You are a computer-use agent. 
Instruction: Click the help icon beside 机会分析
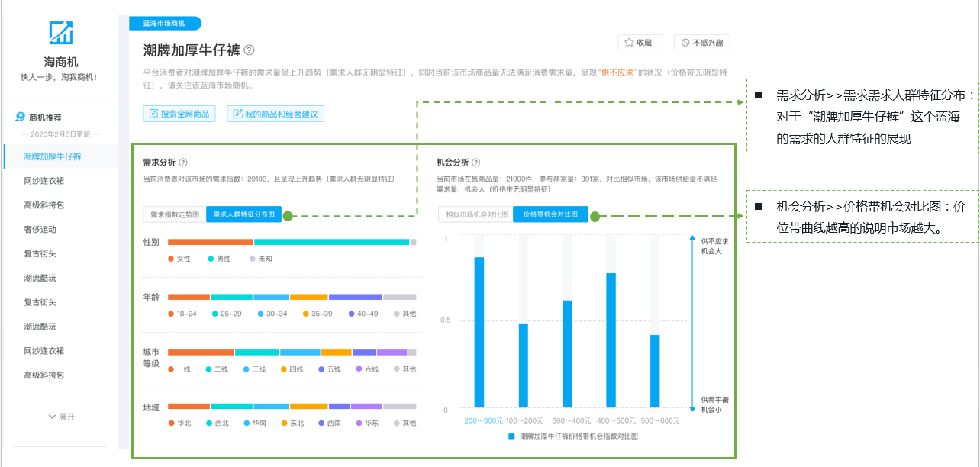[476, 163]
